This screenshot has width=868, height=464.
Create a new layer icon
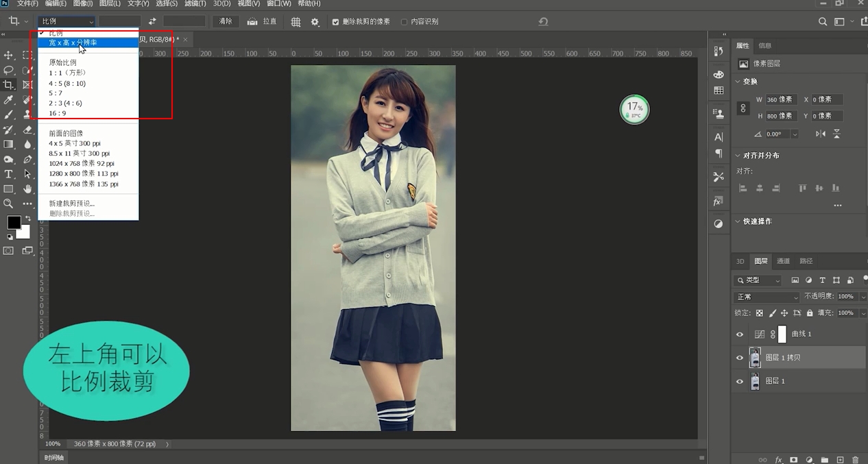841,460
